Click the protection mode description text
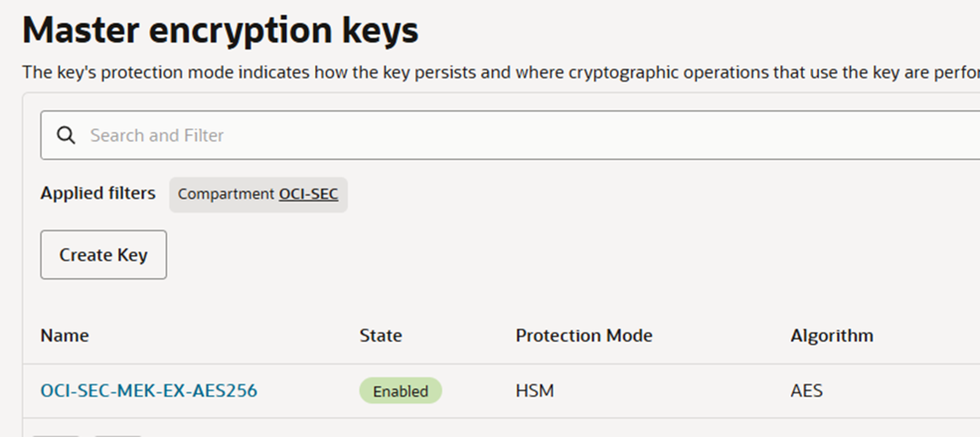The height and width of the screenshot is (437, 980). point(501,73)
